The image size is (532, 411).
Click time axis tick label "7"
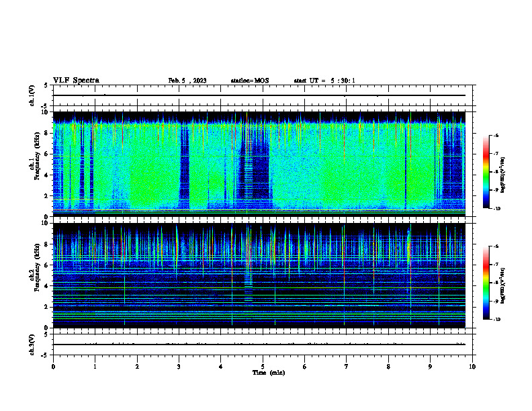coord(347,367)
